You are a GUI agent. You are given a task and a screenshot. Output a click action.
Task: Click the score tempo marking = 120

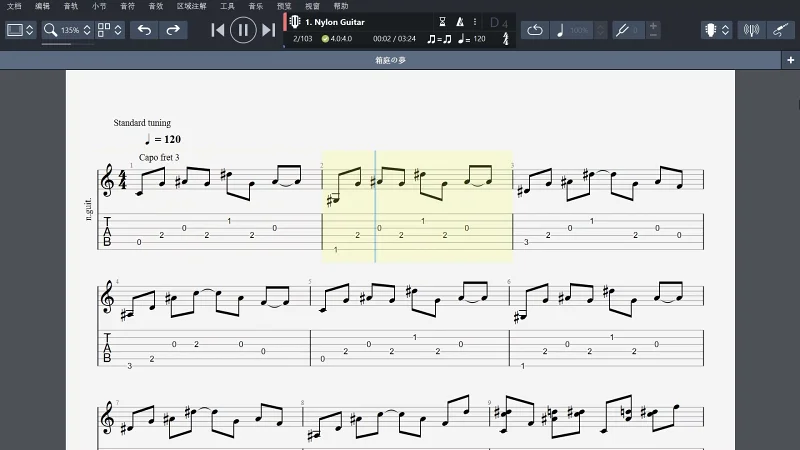click(163, 139)
